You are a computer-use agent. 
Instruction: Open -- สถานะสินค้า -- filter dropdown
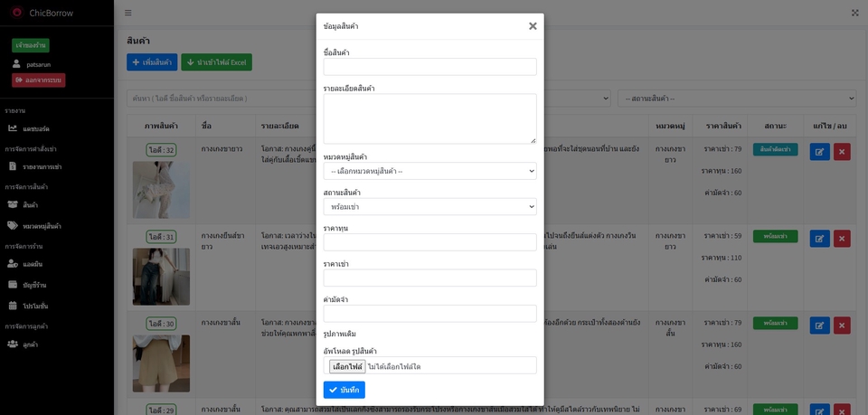(737, 99)
